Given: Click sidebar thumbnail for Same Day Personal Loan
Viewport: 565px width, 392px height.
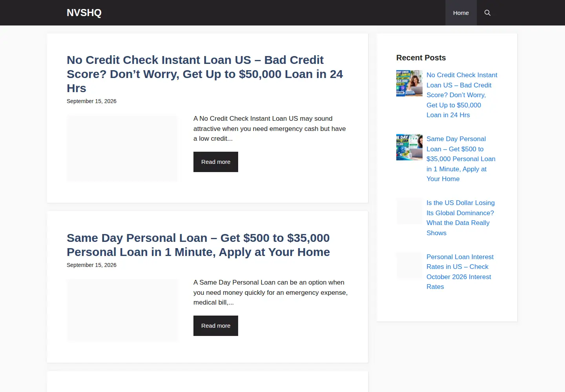Looking at the screenshot, I should click(x=409, y=147).
